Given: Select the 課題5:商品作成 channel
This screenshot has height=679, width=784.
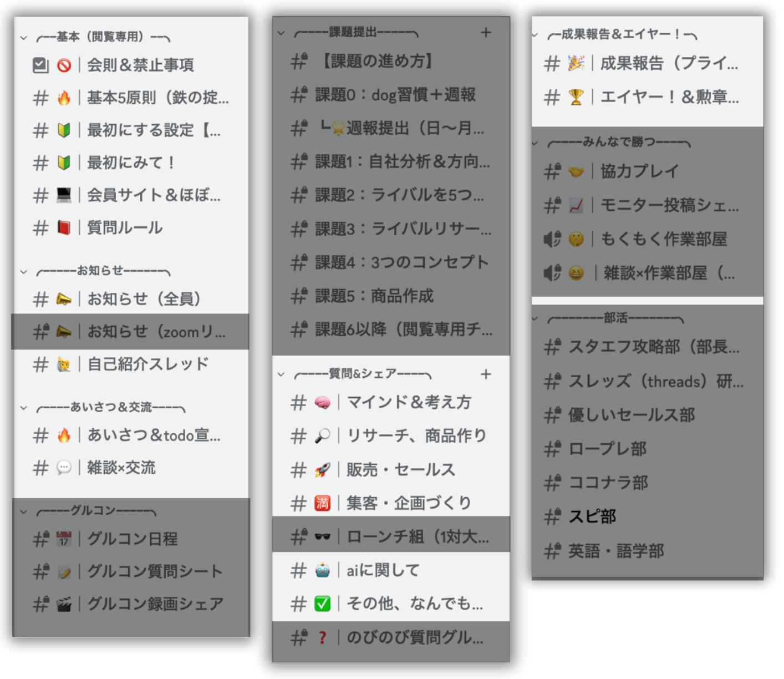Looking at the screenshot, I should tap(374, 296).
